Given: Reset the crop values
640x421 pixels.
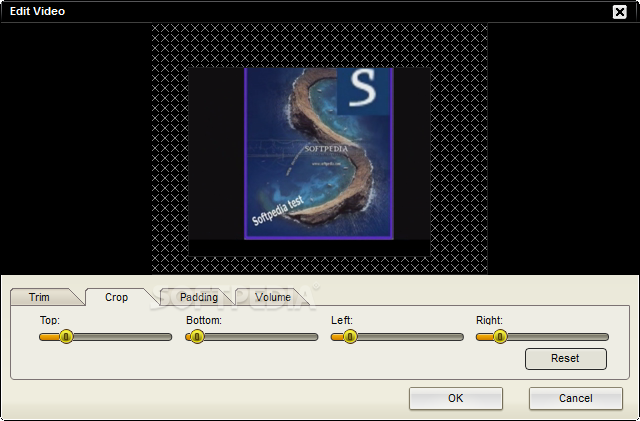Looking at the screenshot, I should point(566,359).
